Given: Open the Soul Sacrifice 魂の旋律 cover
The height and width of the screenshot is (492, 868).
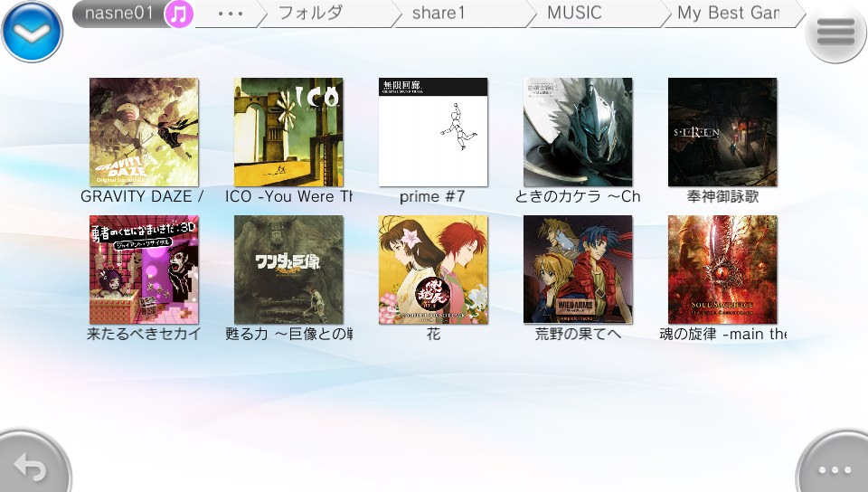Looking at the screenshot, I should pyautogui.click(x=722, y=270).
